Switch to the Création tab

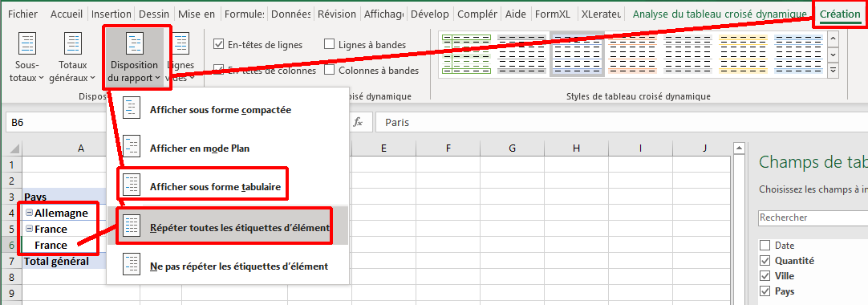pyautogui.click(x=840, y=14)
